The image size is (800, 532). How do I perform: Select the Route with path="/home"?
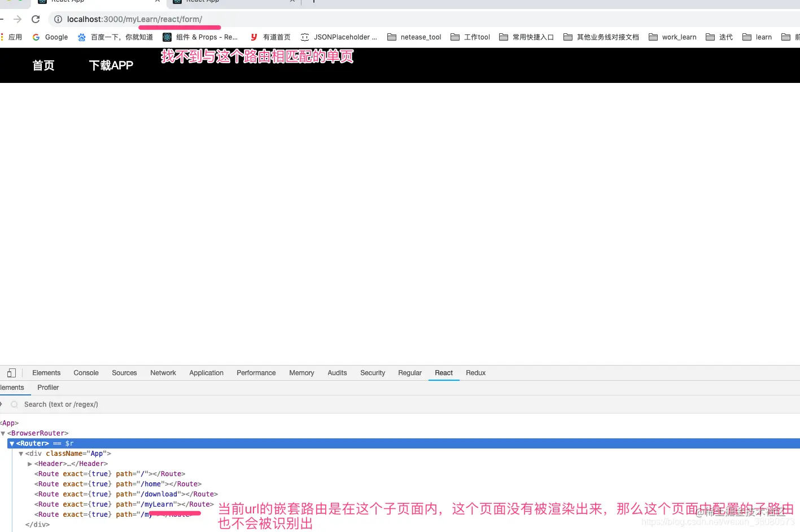tap(118, 484)
